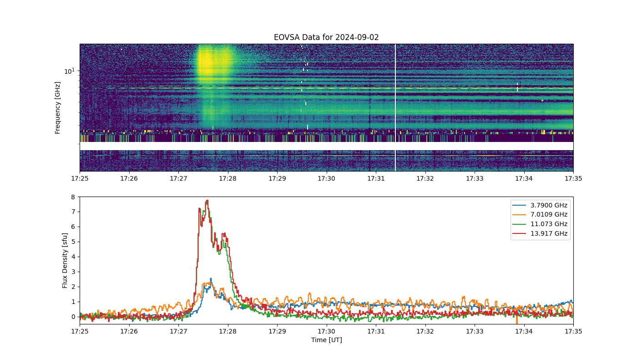This screenshot has width=637, height=364.
Task: Click the white vertical data gap line in spectrogram
Action: (x=395, y=107)
